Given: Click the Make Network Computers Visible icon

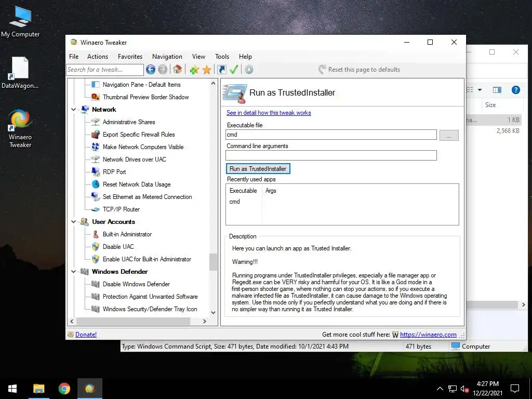Looking at the screenshot, I should click(x=96, y=147).
